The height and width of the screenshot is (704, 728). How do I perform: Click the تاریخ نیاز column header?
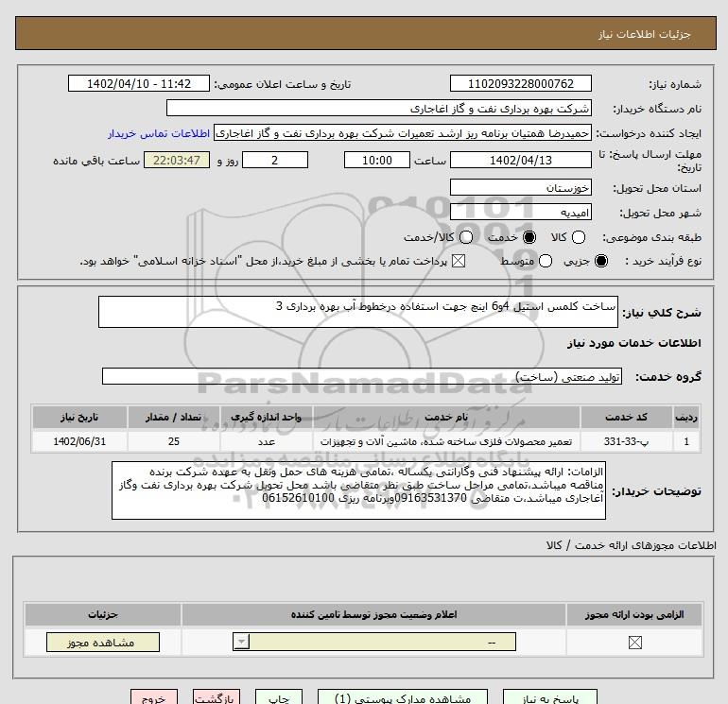point(79,417)
